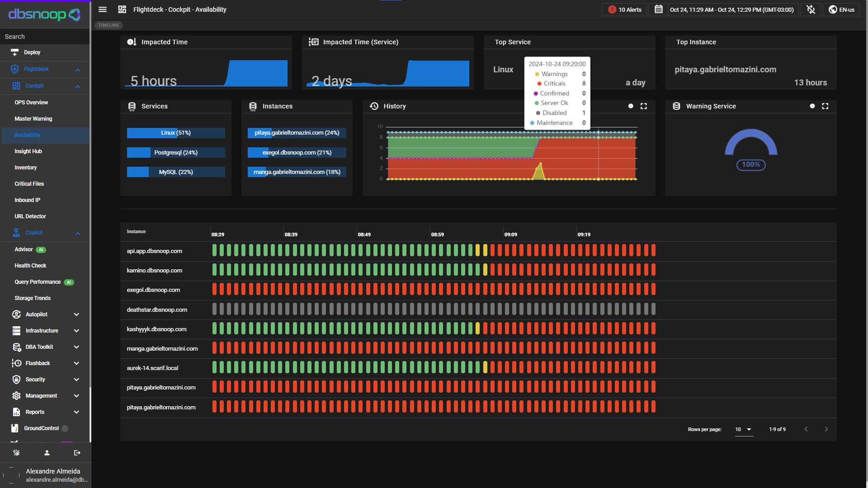The width and height of the screenshot is (868, 488).
Task: Expand the DBA Toolkit section chevron
Action: click(x=76, y=347)
